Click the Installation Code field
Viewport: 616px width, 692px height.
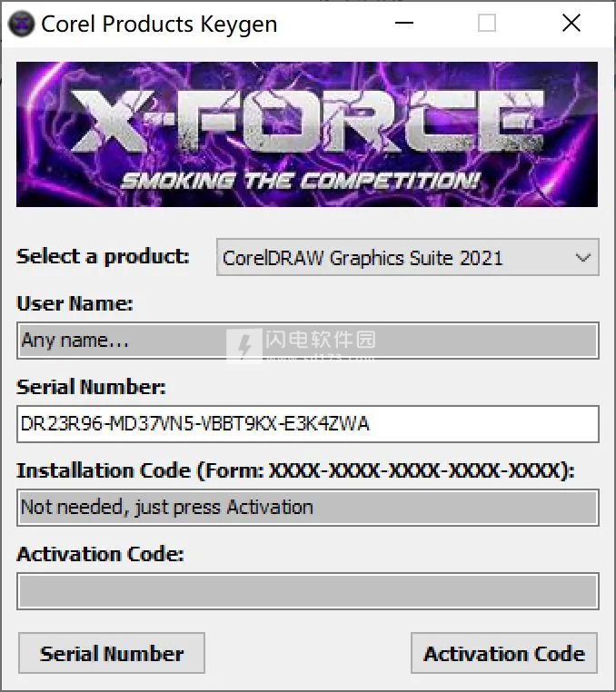307,508
